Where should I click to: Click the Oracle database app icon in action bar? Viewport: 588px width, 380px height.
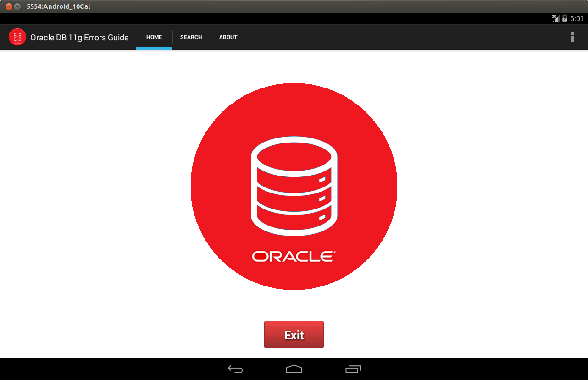pos(17,37)
